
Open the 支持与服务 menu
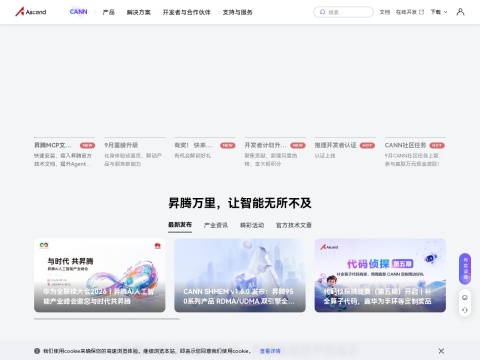pyautogui.click(x=238, y=12)
